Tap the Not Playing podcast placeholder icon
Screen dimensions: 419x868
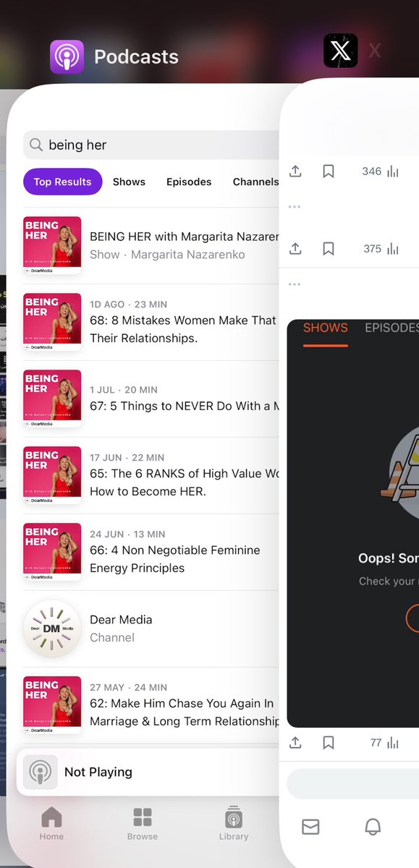(41, 772)
